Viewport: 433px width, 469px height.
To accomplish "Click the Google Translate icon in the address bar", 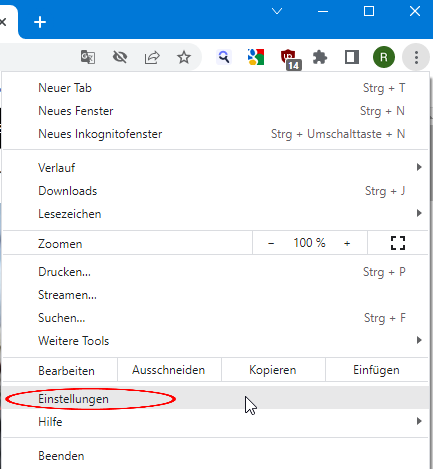I will point(88,57).
